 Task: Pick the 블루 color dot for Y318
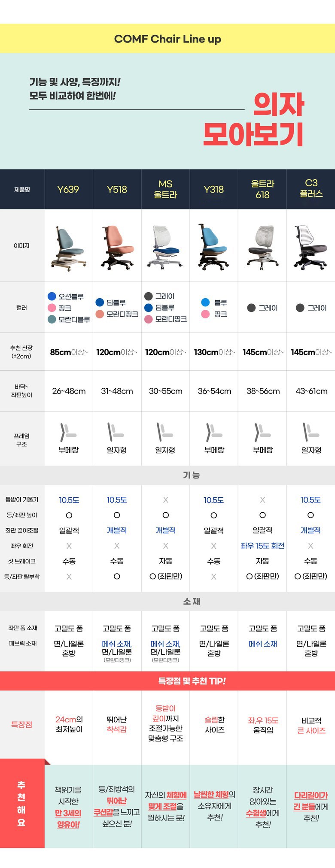205,302
